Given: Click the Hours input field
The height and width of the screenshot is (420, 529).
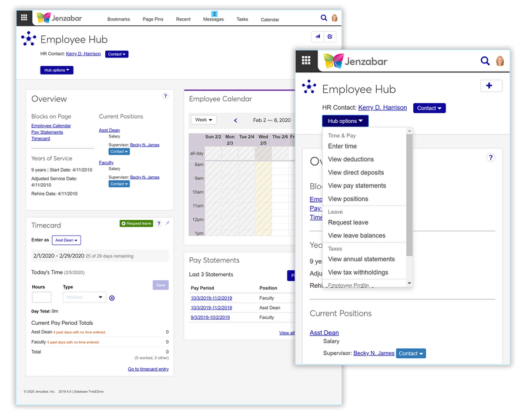Looking at the screenshot, I should (42, 297).
